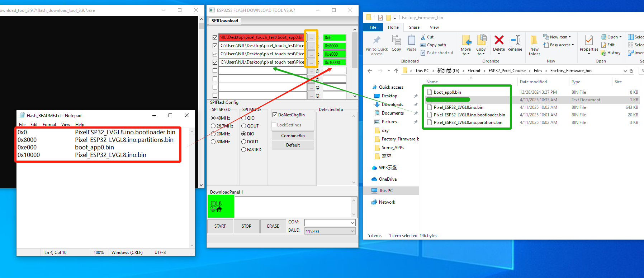
Task: Click the up-one-level arrow in Explorer
Action: click(396, 71)
